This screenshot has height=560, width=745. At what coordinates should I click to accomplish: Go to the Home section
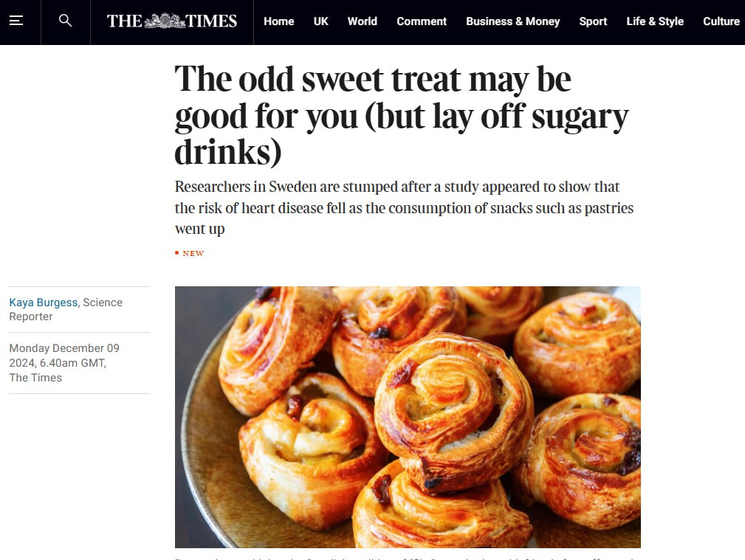(278, 21)
